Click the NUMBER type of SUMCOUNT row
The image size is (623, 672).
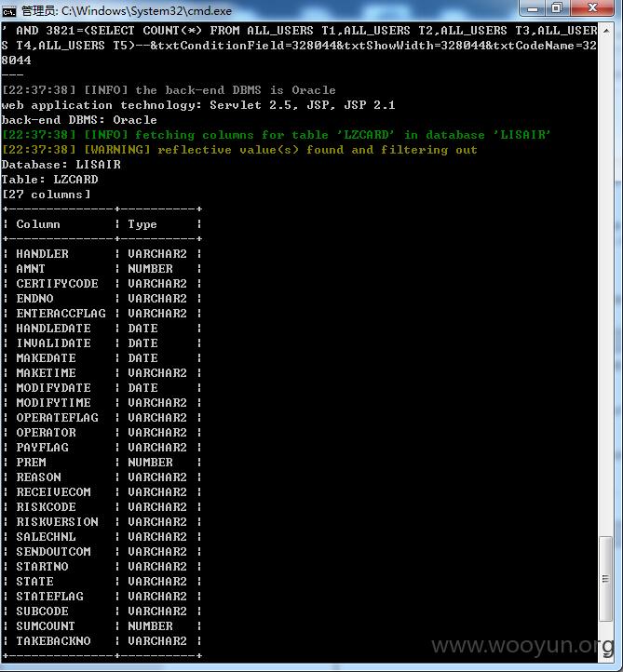(150, 626)
